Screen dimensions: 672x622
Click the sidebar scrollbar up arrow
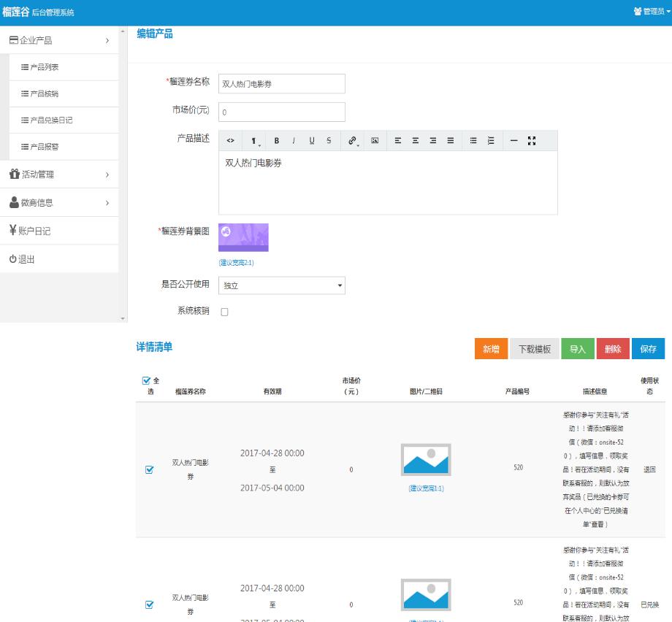[123, 31]
